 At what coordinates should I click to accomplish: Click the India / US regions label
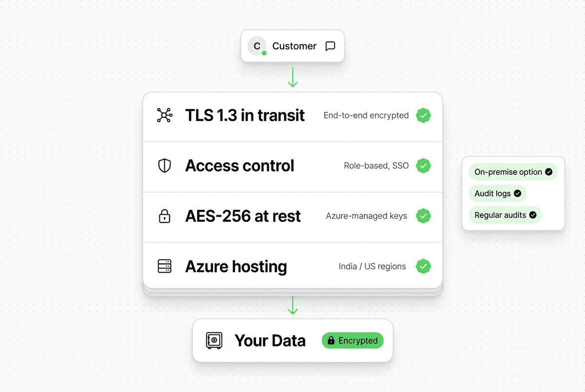coord(372,266)
